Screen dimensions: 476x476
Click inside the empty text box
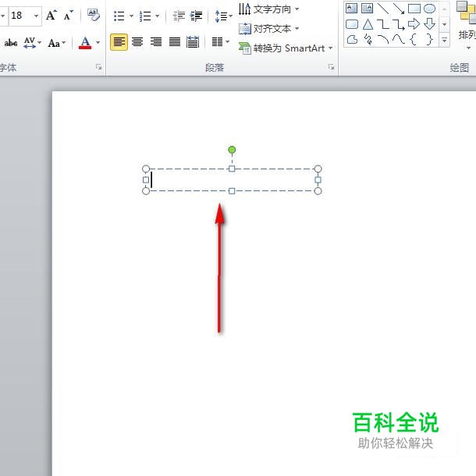232,179
